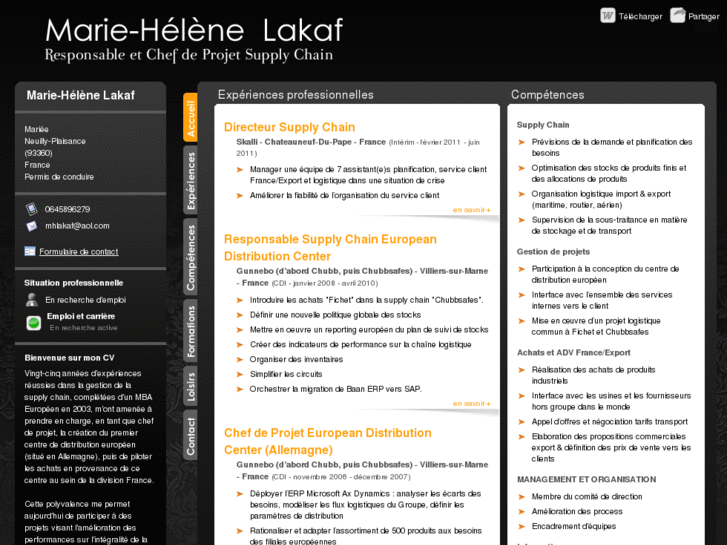This screenshot has height=545, width=727.
Task: Open the Compétences vertical tab
Action: 190,257
